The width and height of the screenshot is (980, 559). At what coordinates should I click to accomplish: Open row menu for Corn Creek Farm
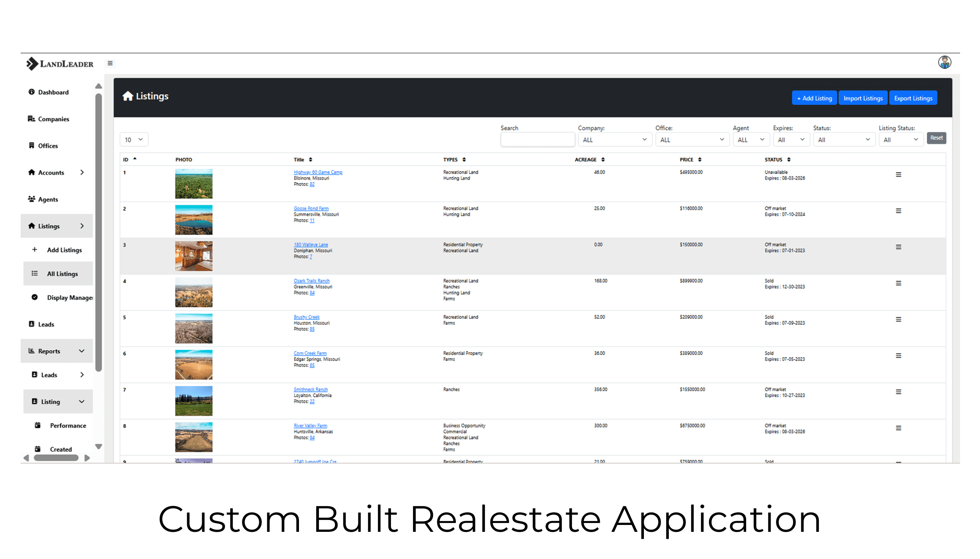click(x=898, y=355)
